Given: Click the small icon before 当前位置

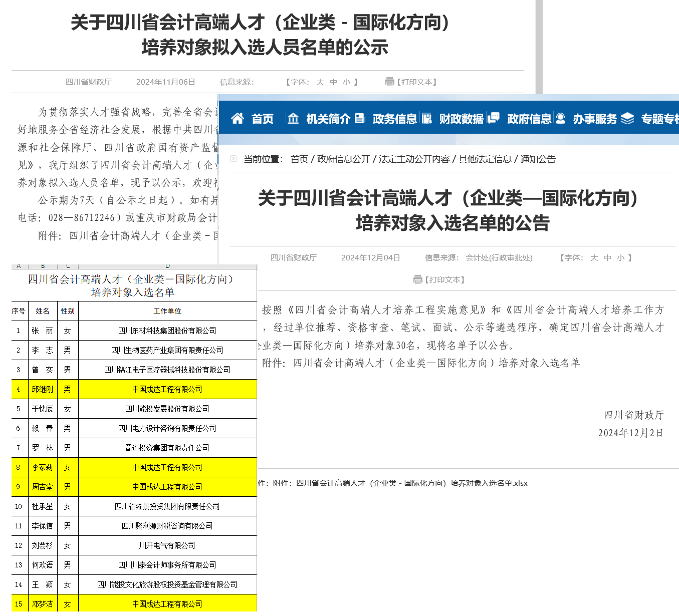Looking at the screenshot, I should [233, 159].
